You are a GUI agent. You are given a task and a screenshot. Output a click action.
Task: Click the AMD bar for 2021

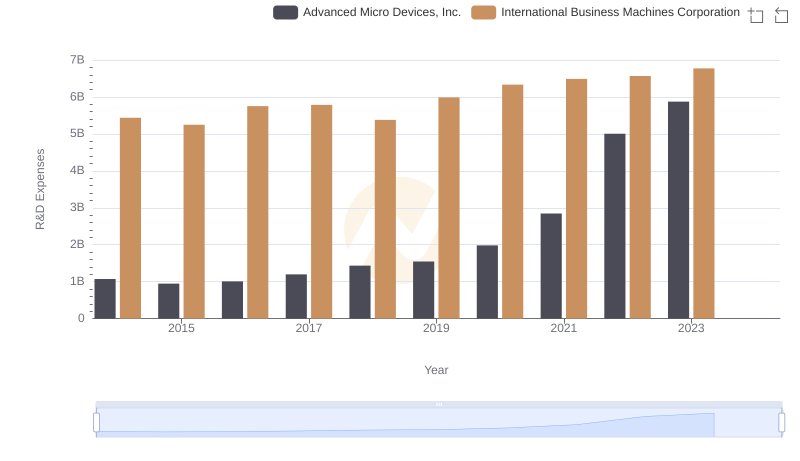click(551, 266)
